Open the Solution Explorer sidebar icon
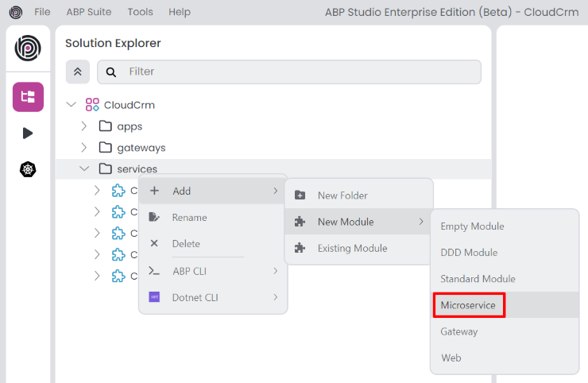 point(28,97)
